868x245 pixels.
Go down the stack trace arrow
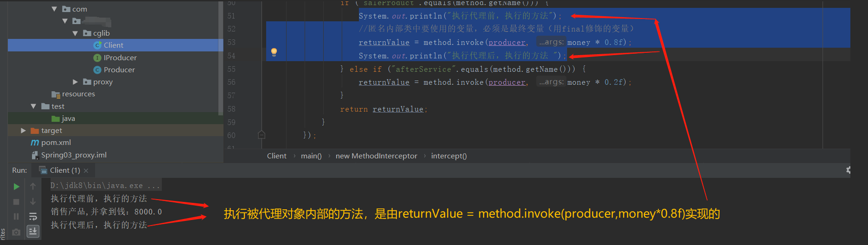tap(33, 201)
